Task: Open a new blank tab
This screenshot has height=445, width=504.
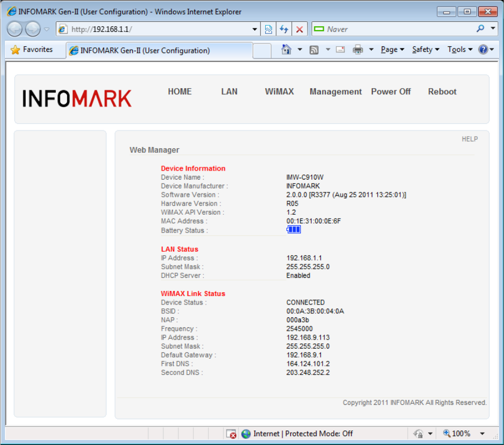Action: 262,51
